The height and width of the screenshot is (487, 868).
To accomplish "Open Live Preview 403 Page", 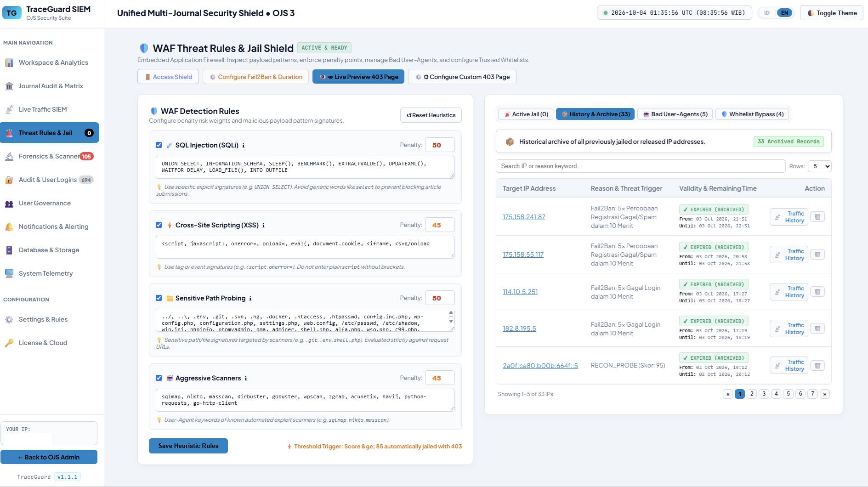I will tap(358, 77).
